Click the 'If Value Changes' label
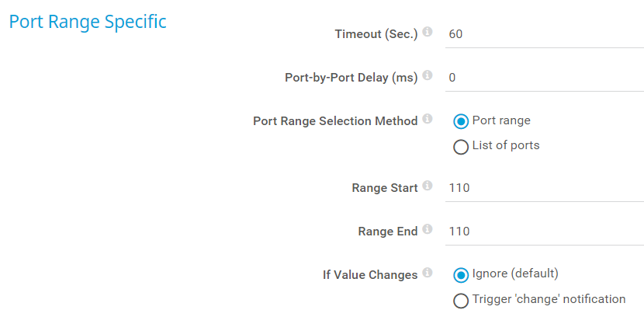Image resolution: width=644 pixels, height=317 pixels. (370, 275)
